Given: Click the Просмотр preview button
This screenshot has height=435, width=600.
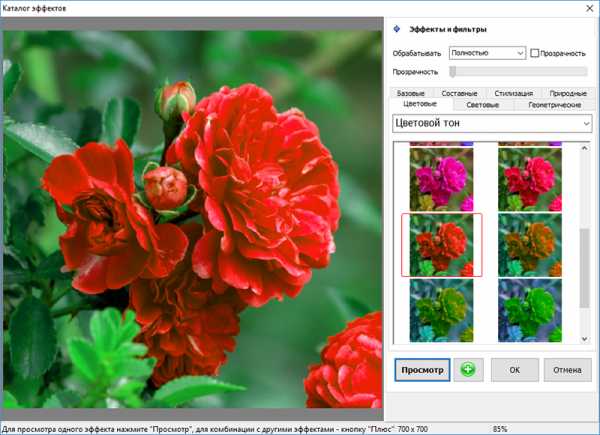Looking at the screenshot, I should (x=422, y=370).
